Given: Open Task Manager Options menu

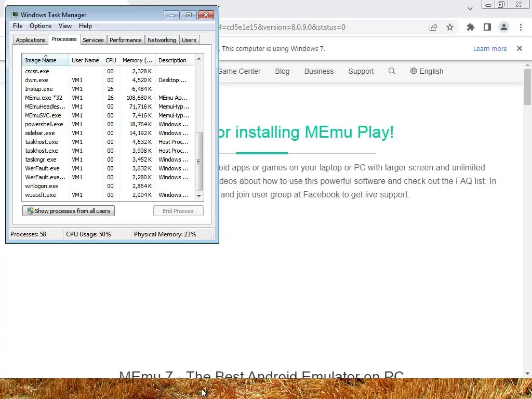Looking at the screenshot, I should (41, 26).
